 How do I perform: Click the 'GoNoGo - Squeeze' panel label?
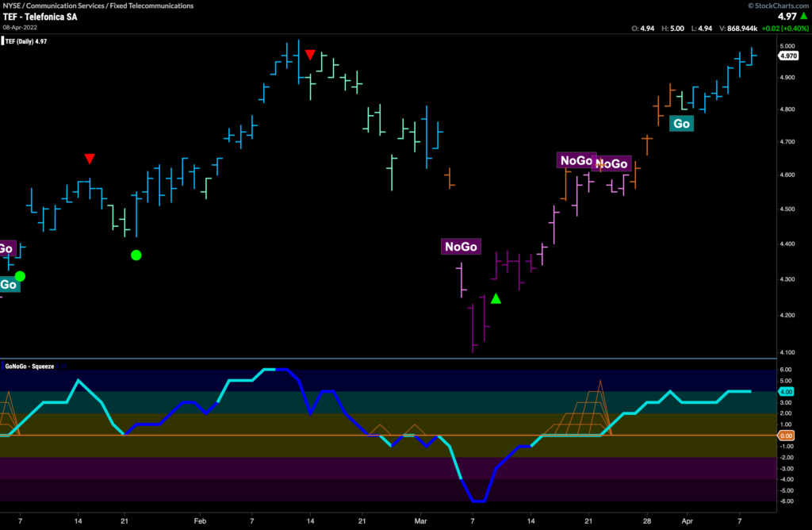click(29, 367)
